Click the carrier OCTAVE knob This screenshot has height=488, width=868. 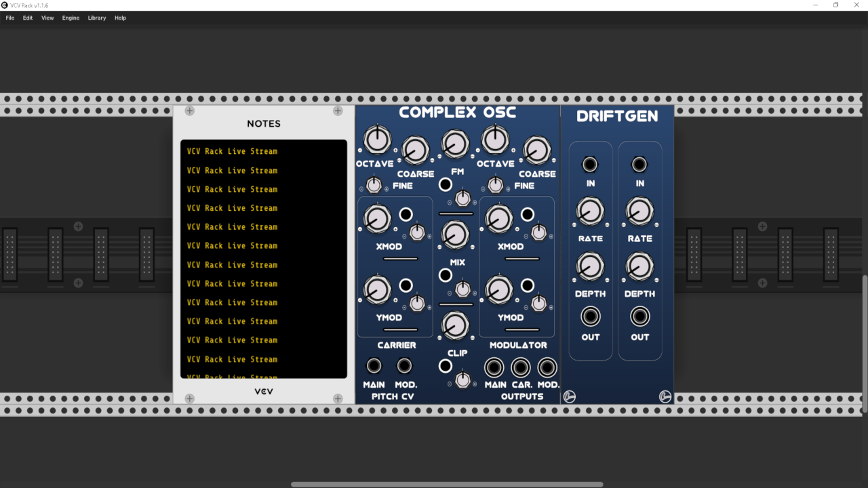tap(377, 140)
